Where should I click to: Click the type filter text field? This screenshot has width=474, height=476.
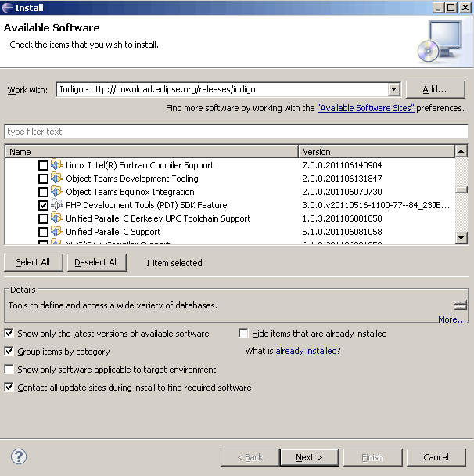pyautogui.click(x=236, y=132)
